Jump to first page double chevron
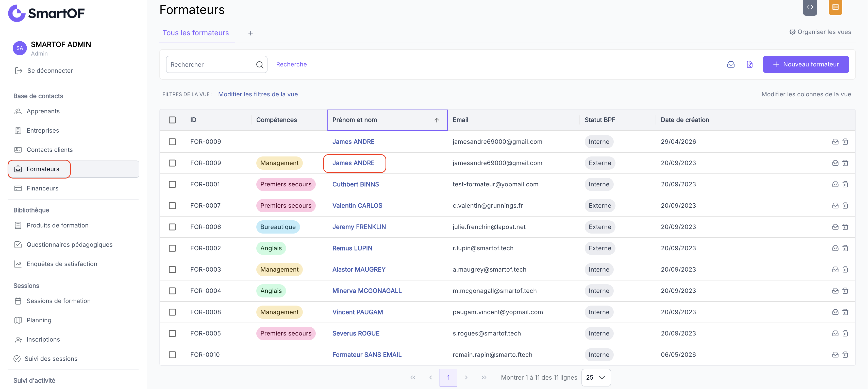Image resolution: width=868 pixels, height=389 pixels. (413, 378)
